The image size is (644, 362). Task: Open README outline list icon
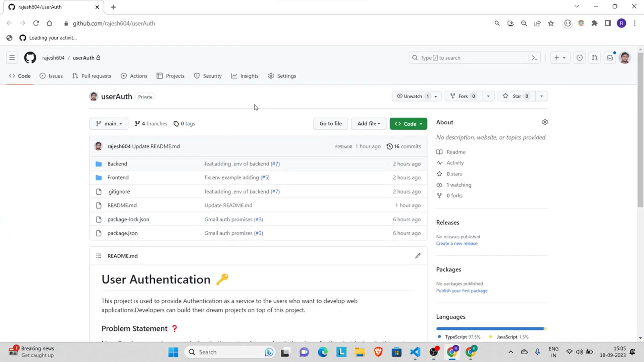(98, 256)
